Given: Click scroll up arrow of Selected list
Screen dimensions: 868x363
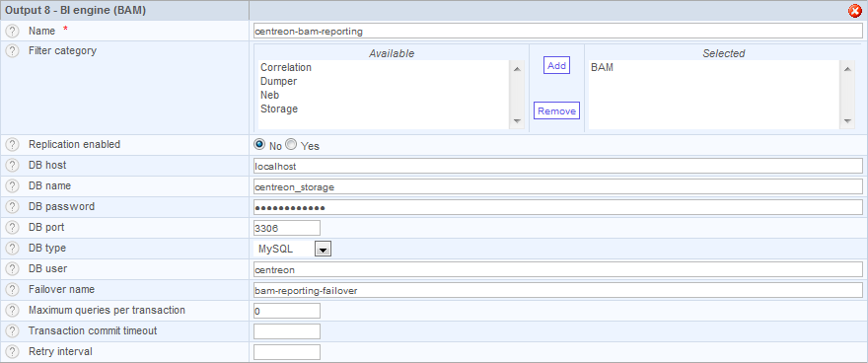Looking at the screenshot, I should click(847, 69).
